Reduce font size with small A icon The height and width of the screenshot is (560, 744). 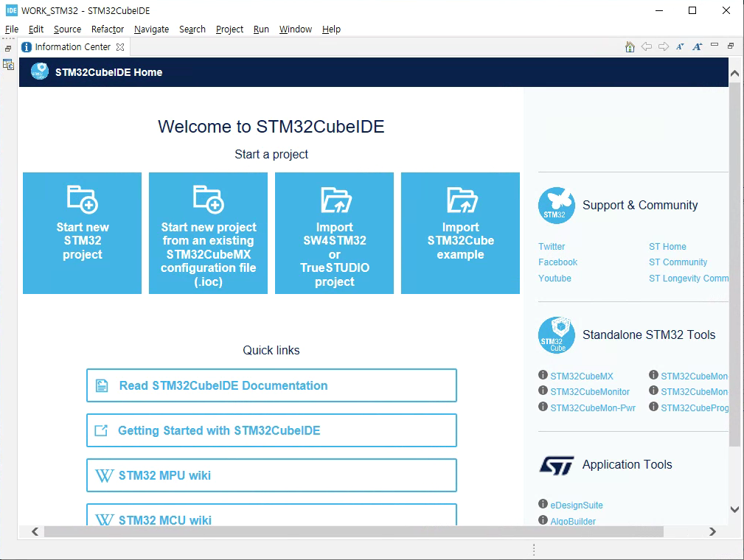click(x=680, y=46)
